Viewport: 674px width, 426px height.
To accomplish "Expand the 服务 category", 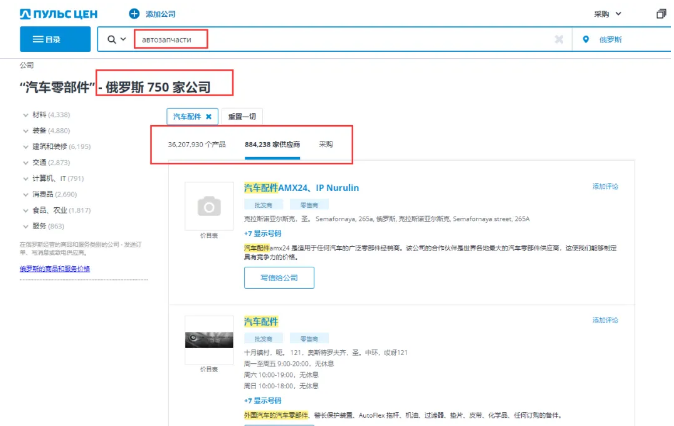I will [x=44, y=226].
